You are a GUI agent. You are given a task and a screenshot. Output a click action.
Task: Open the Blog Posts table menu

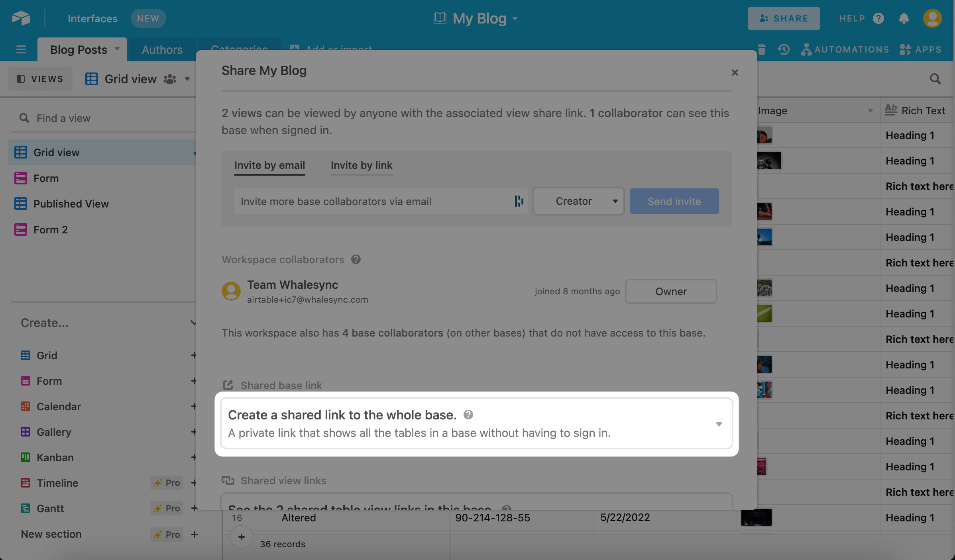(117, 49)
